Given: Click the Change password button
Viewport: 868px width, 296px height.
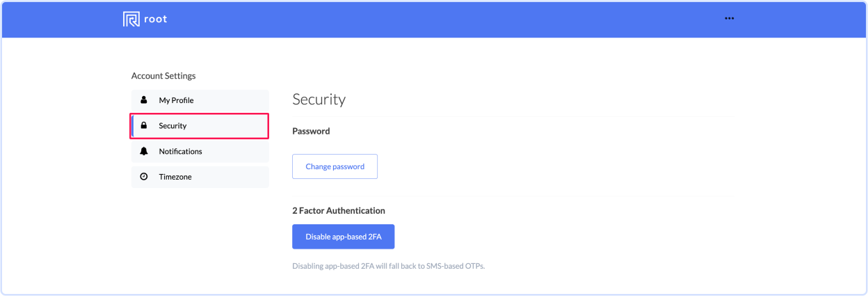Looking at the screenshot, I should pyautogui.click(x=335, y=166).
